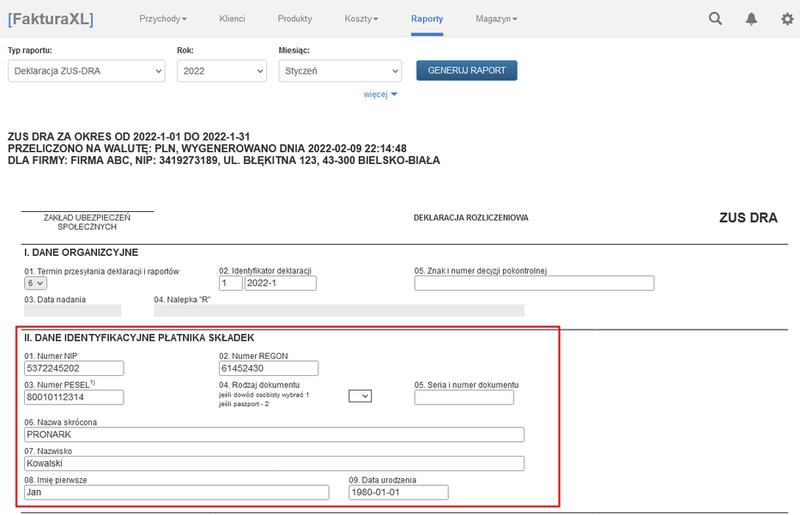Click the Numer REGON field
Image resolution: width=800 pixels, height=515 pixels.
[x=268, y=368]
